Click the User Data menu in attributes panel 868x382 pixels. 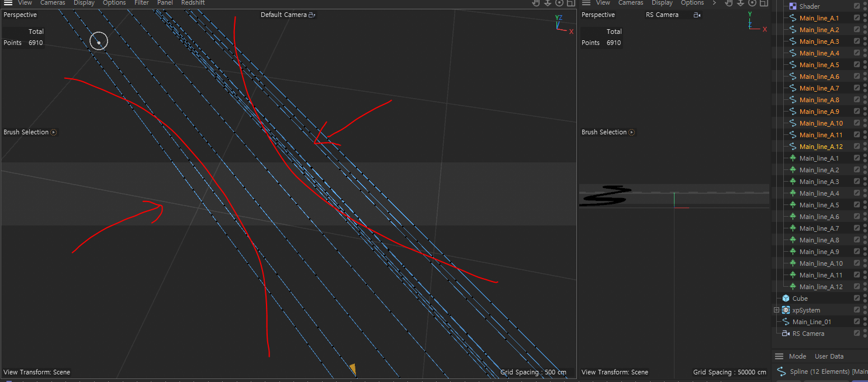[829, 356]
